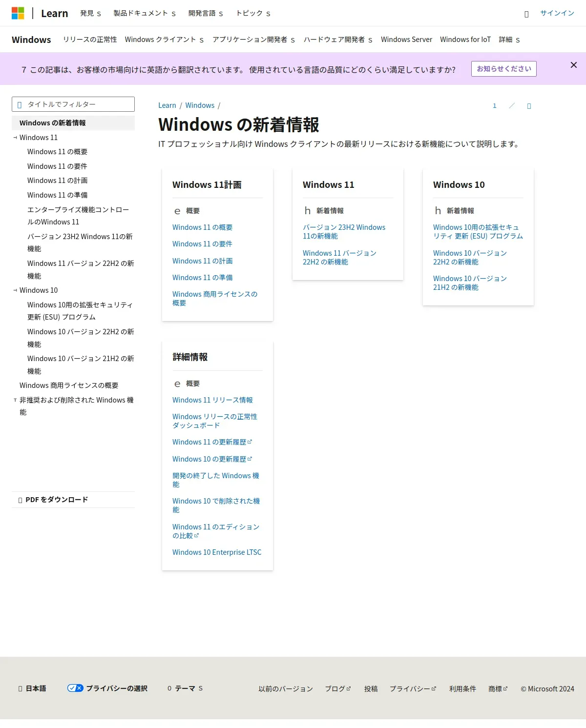Open Windows 11 のエディションの比較 link
Viewport: 586px width, 728px height.
pyautogui.click(x=216, y=531)
